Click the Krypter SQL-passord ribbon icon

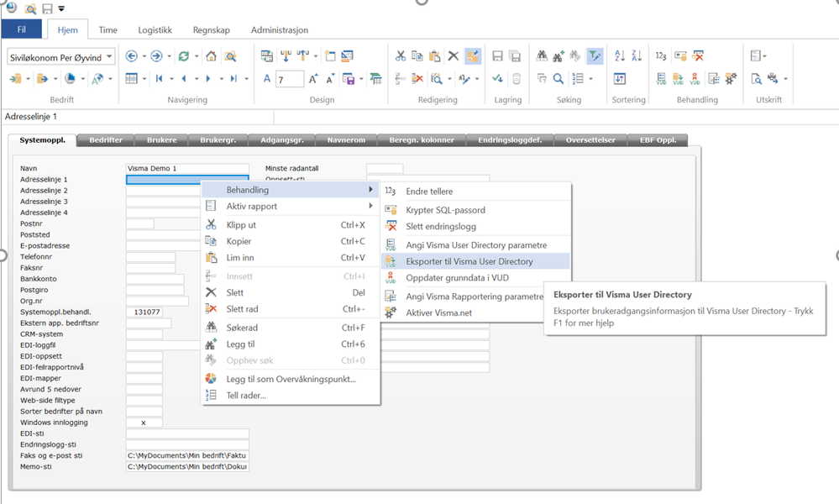(x=680, y=55)
